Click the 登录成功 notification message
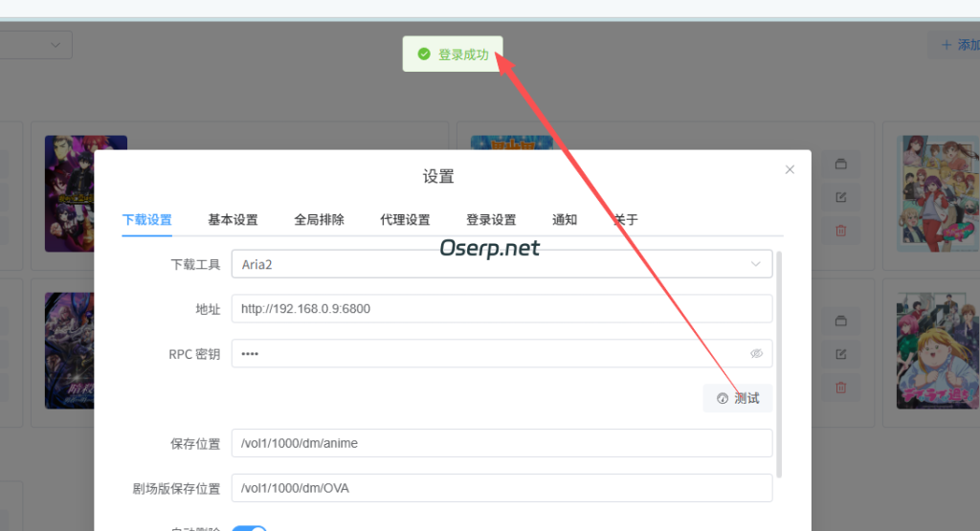Viewport: 980px width, 531px height. pyautogui.click(x=453, y=55)
